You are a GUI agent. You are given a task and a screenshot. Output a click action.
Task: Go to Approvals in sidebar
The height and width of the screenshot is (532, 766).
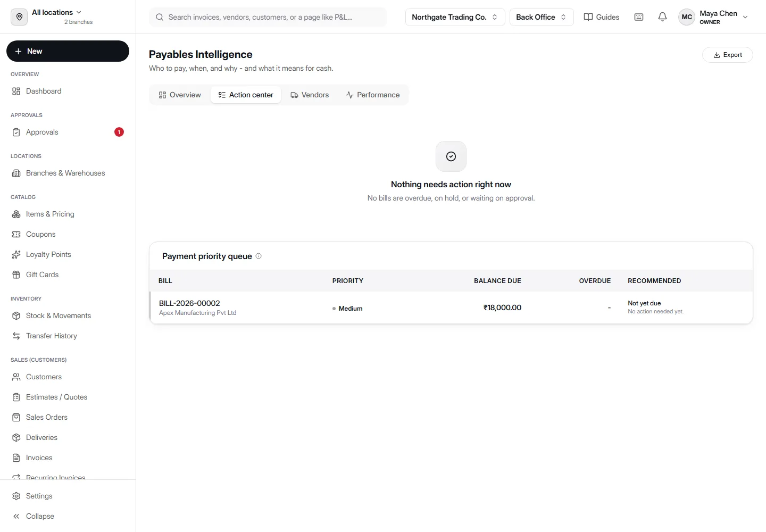[x=68, y=132]
